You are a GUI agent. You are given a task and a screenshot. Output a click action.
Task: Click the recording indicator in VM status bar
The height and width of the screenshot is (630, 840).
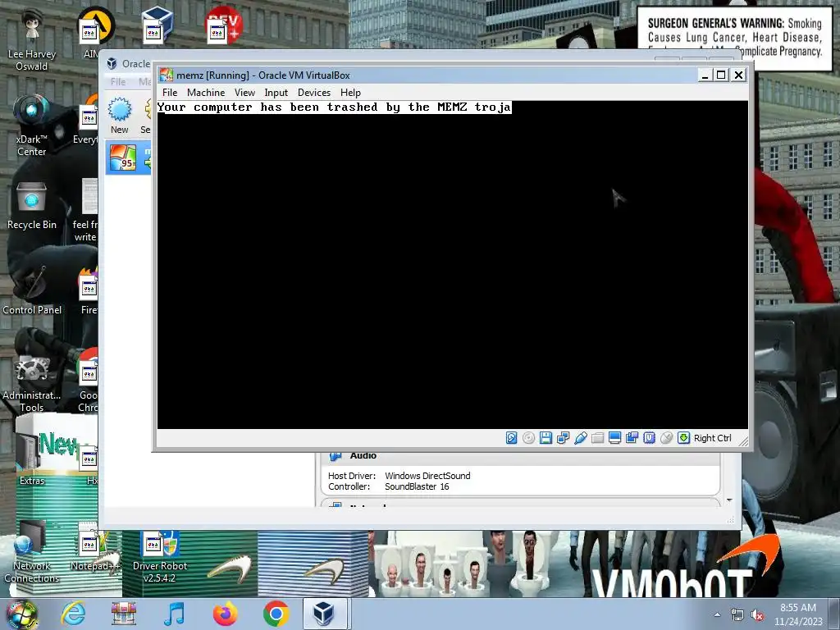coord(632,438)
